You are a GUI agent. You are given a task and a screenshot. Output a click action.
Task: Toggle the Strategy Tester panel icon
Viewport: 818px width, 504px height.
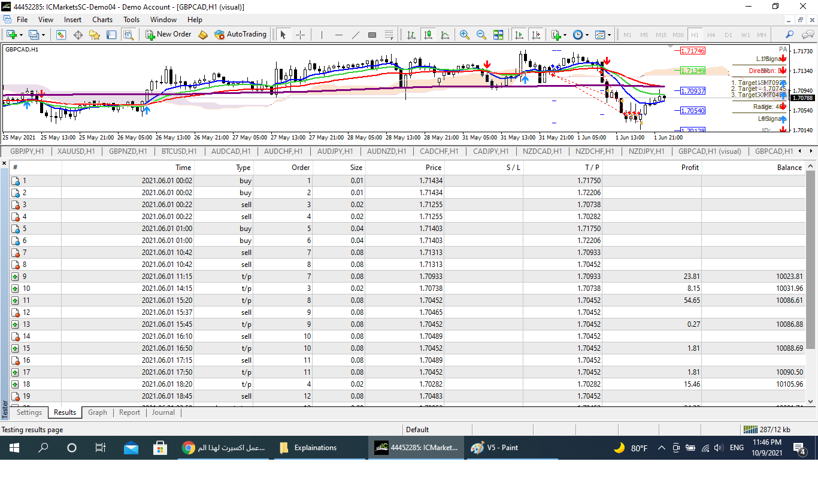tap(128, 35)
